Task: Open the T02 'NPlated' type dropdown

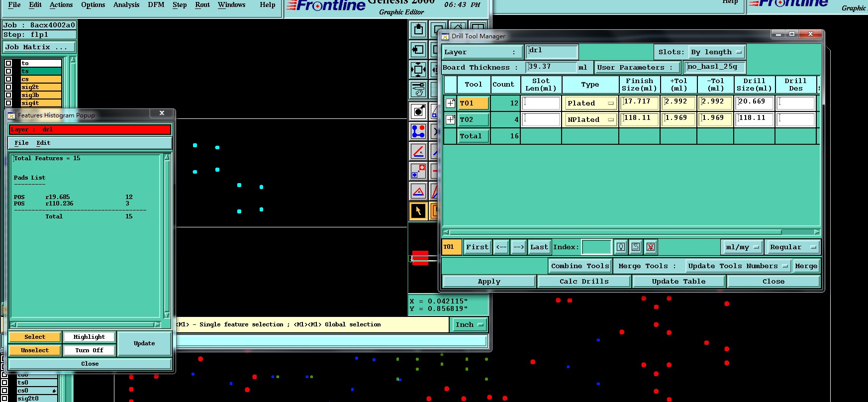Action: coord(590,119)
